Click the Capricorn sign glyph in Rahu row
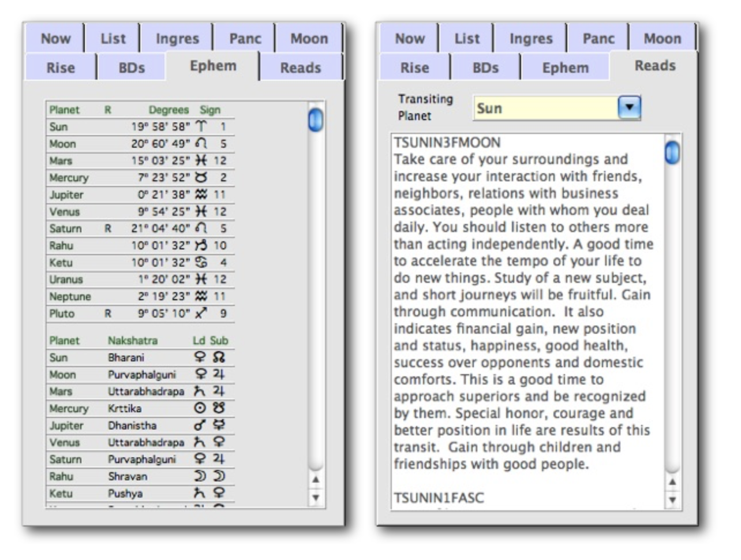Viewport: 741px width, 560px height. (x=201, y=245)
